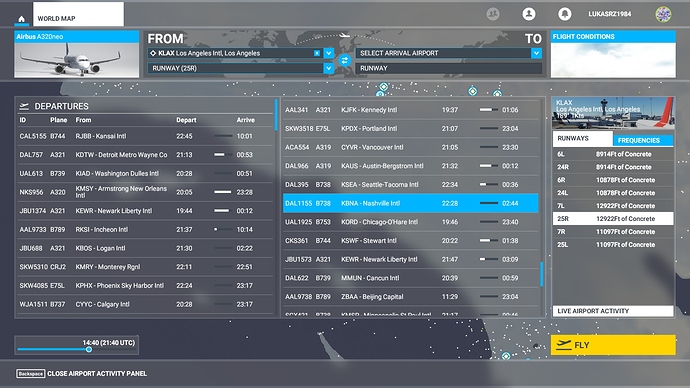690x388 pixels.
Task: Select flight SKW5310 to Monterey Rgnl
Action: (145, 267)
